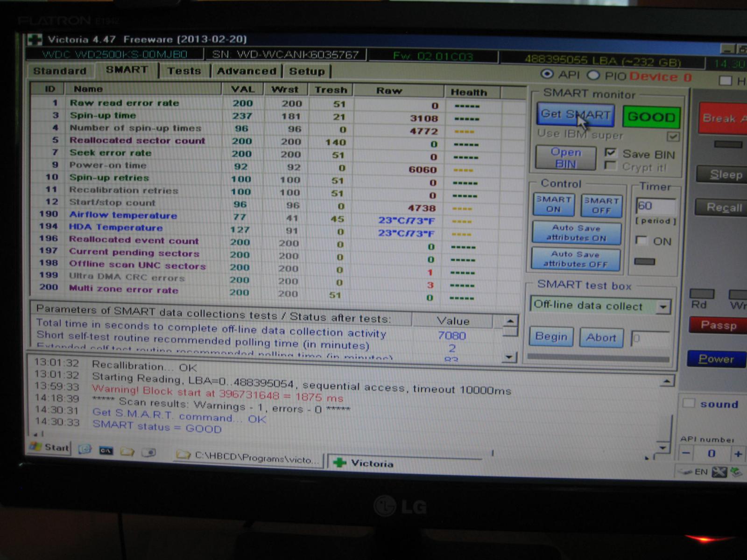Click the EN language indicator in the tray
Screen dimensions: 747x560
pyautogui.click(x=701, y=472)
